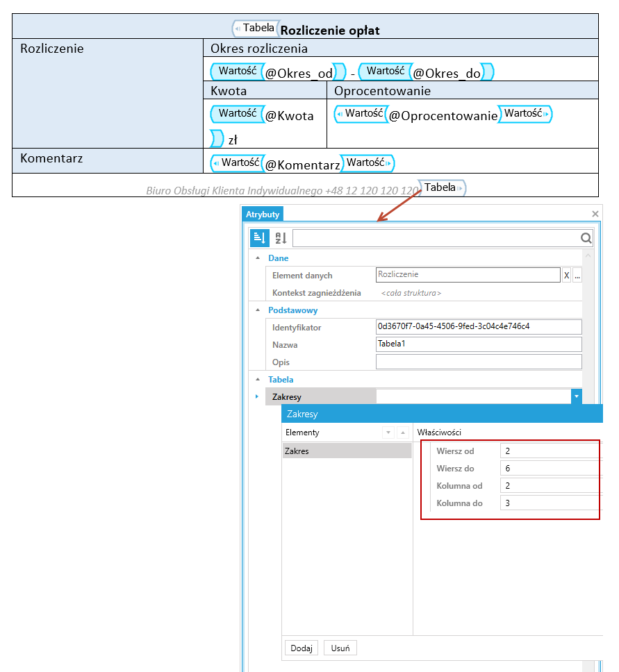
Task: Edit the Wiersz od value
Action: point(550,451)
